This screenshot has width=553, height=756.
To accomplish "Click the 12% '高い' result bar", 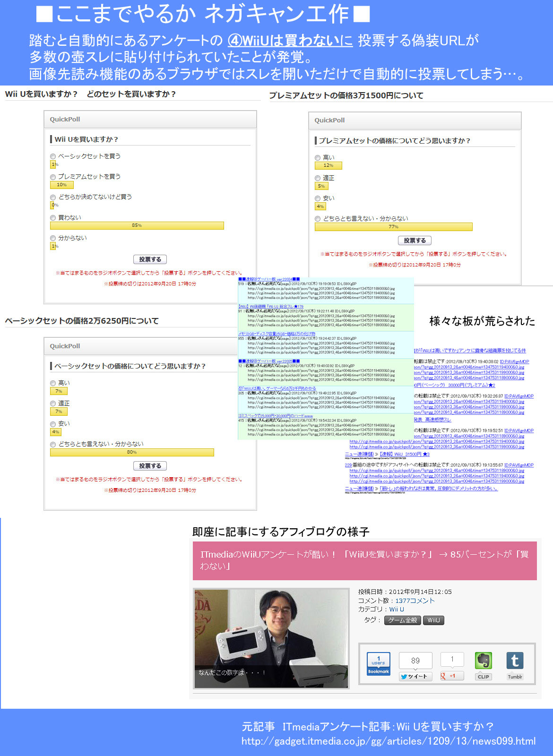I will (328, 165).
